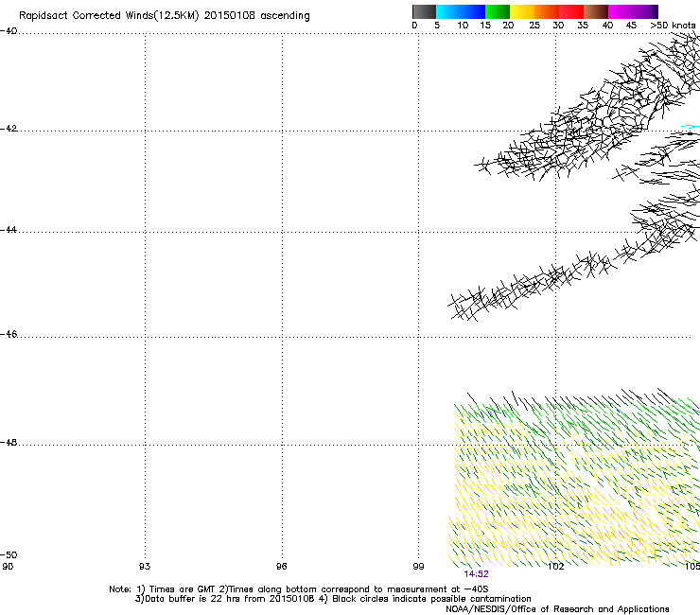Click the latitude label '-50'
The height and width of the screenshot is (615, 700).
pyautogui.click(x=9, y=554)
